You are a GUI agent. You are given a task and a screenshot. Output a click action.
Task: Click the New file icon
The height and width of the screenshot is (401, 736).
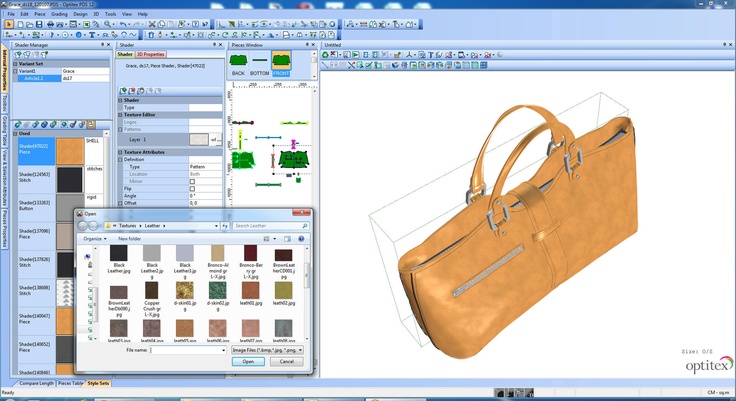(20, 24)
